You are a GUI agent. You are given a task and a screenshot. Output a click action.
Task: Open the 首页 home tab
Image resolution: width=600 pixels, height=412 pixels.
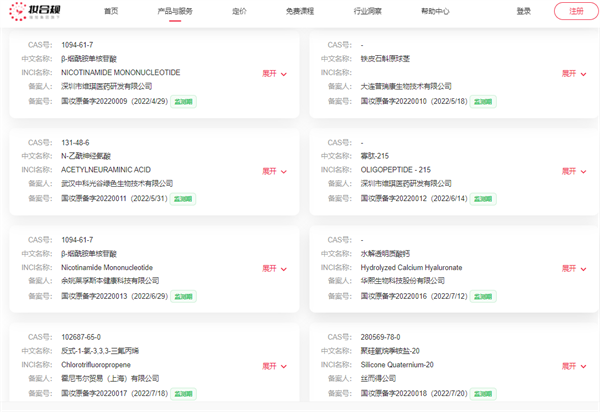point(111,11)
